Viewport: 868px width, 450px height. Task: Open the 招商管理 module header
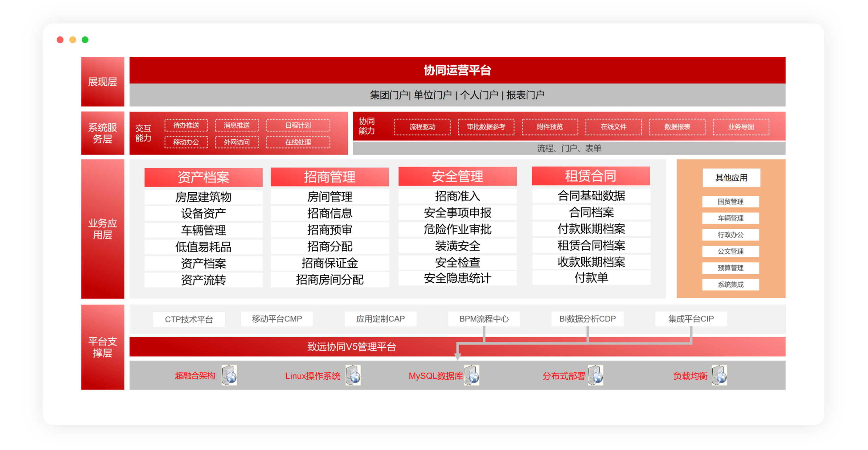pyautogui.click(x=330, y=177)
